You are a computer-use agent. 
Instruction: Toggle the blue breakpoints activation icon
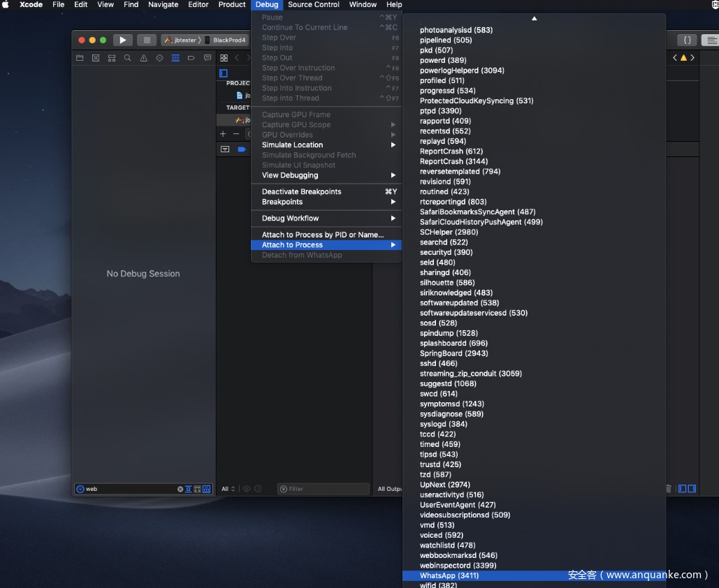point(242,149)
